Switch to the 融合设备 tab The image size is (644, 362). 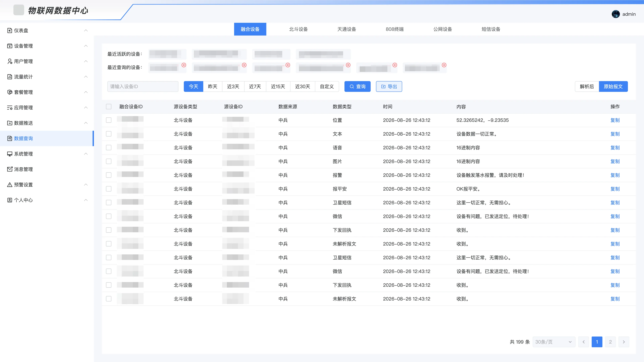[x=250, y=29]
